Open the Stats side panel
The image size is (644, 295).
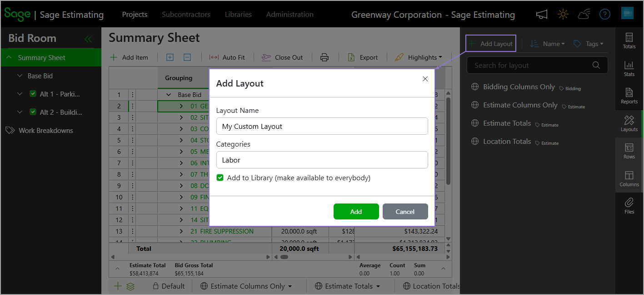tap(629, 68)
